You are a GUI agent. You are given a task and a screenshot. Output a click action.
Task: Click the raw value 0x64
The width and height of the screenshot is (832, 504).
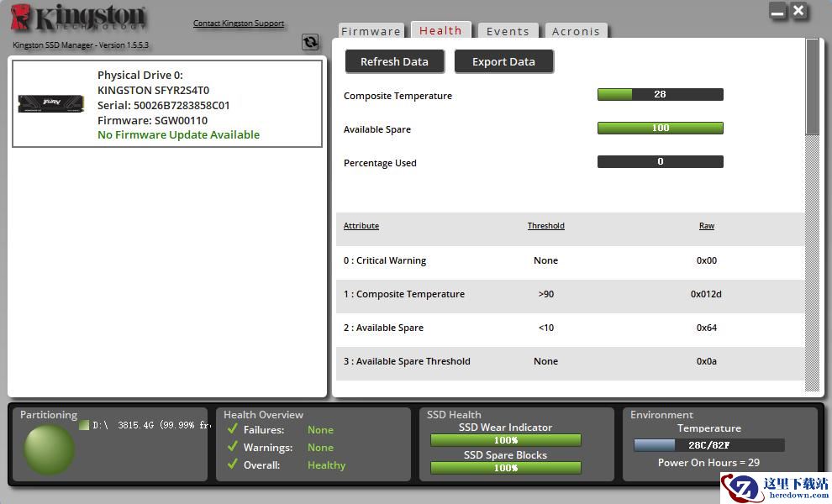[x=707, y=328]
